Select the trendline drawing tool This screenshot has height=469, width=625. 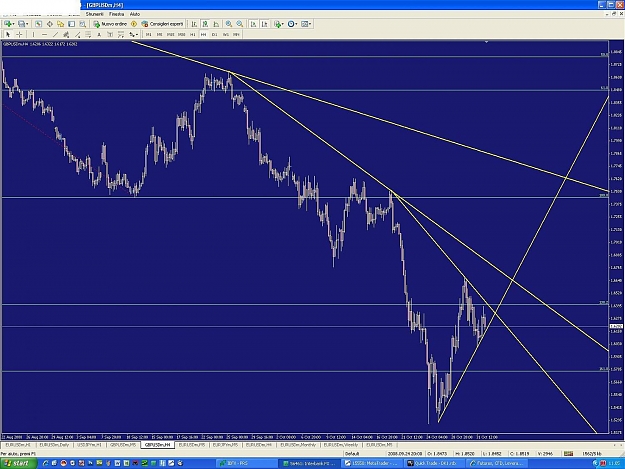55,35
